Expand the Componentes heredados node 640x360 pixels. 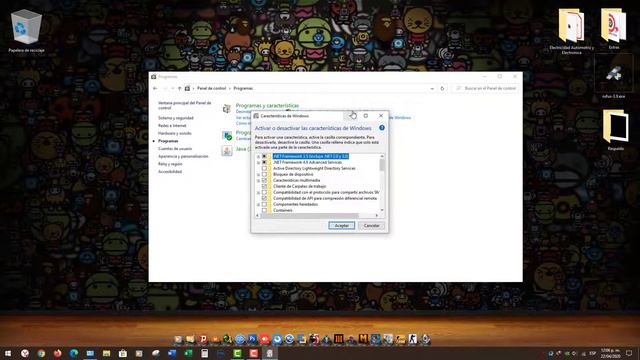click(x=258, y=204)
